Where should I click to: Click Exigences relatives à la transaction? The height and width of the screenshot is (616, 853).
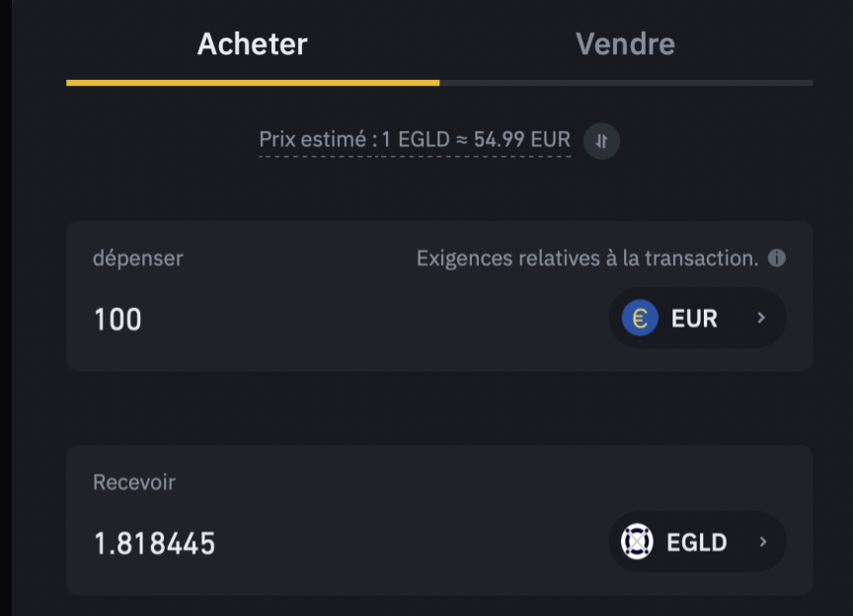587,258
